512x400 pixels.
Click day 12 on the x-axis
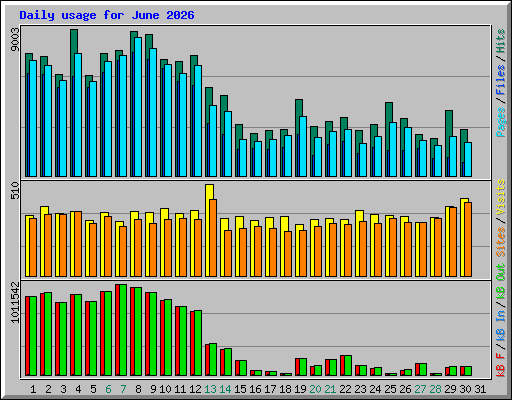(195, 389)
